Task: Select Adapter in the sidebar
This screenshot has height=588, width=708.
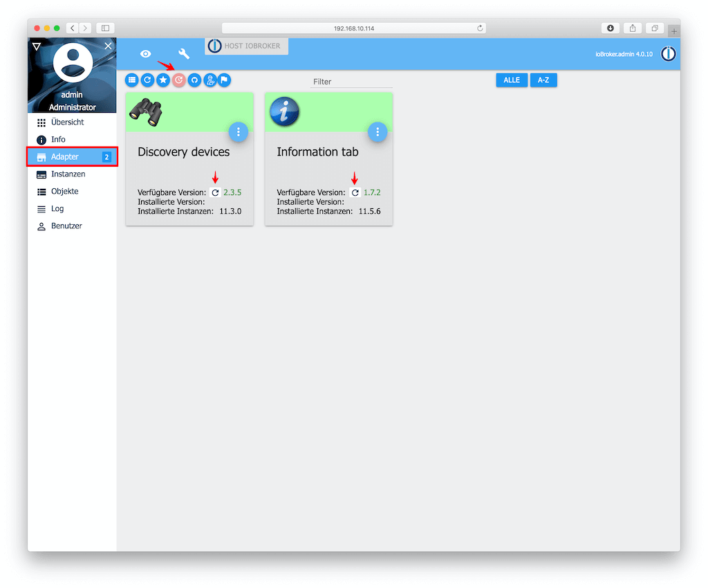Action: 72,157
